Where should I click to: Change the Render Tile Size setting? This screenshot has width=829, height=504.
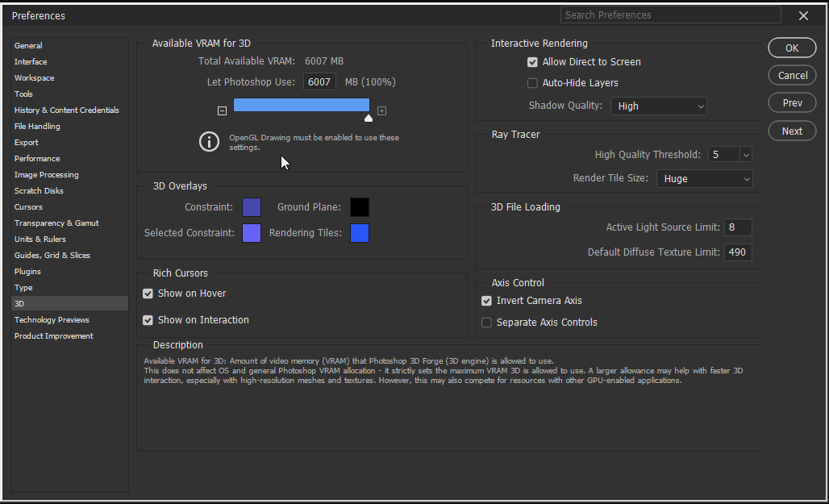(x=704, y=179)
